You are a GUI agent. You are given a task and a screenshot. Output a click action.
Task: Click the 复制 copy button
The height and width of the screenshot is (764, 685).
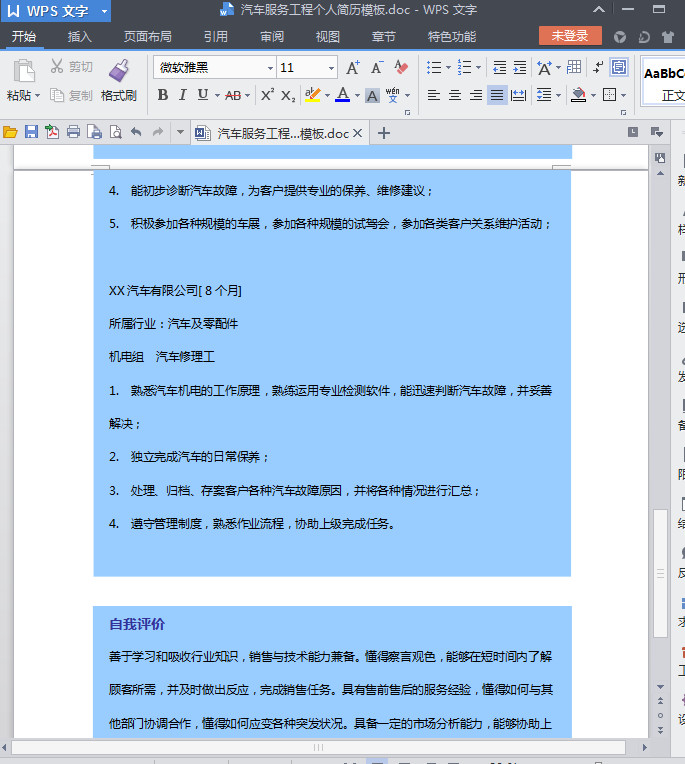(x=71, y=96)
